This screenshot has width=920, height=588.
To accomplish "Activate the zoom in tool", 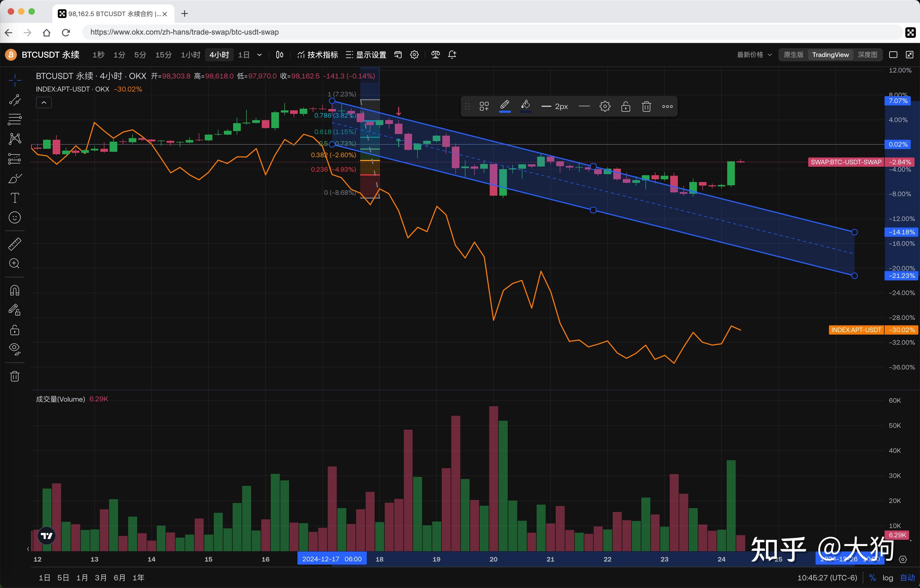I will (x=14, y=263).
